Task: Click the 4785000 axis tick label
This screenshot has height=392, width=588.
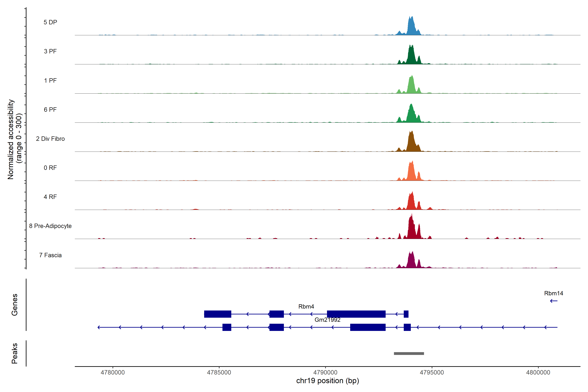Action: click(x=219, y=372)
